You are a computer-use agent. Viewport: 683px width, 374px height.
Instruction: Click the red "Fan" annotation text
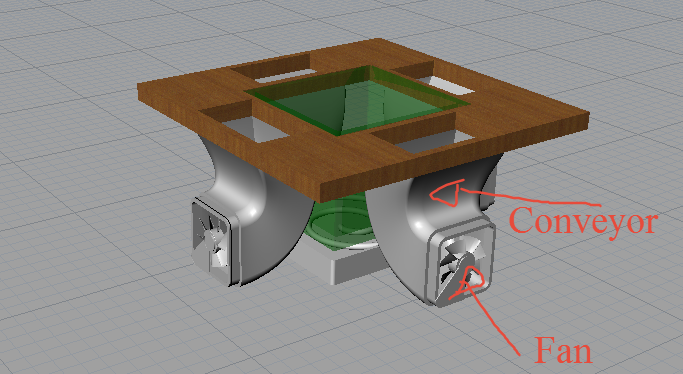[x=563, y=350]
